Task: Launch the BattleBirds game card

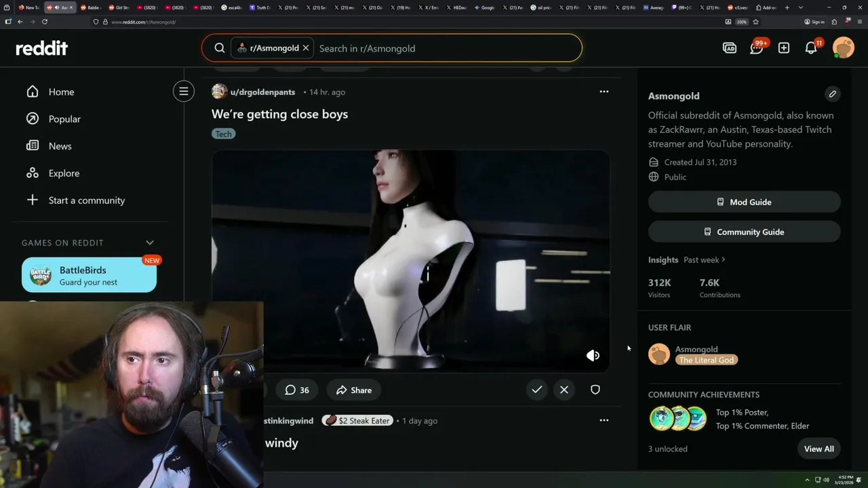Action: [89, 275]
